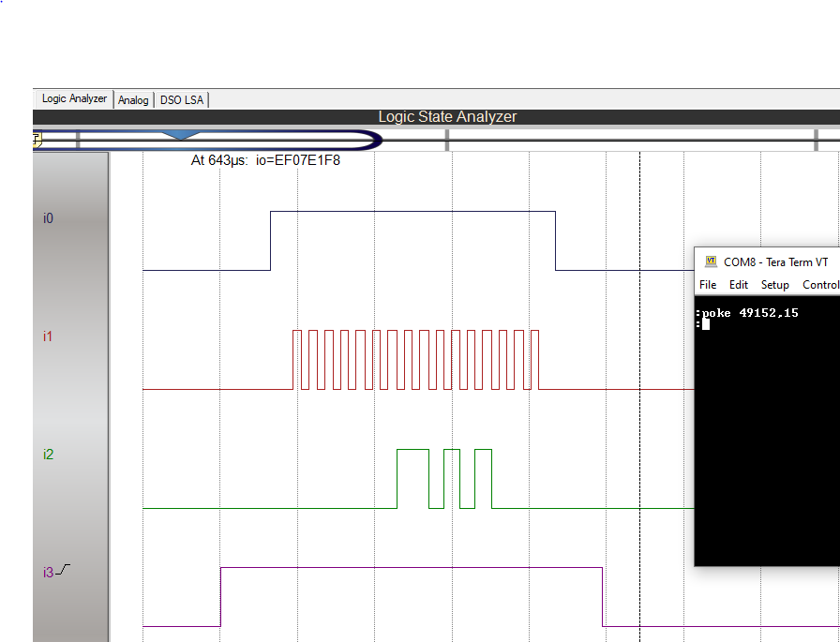Click the Tera Term VT title icon

[711, 261]
